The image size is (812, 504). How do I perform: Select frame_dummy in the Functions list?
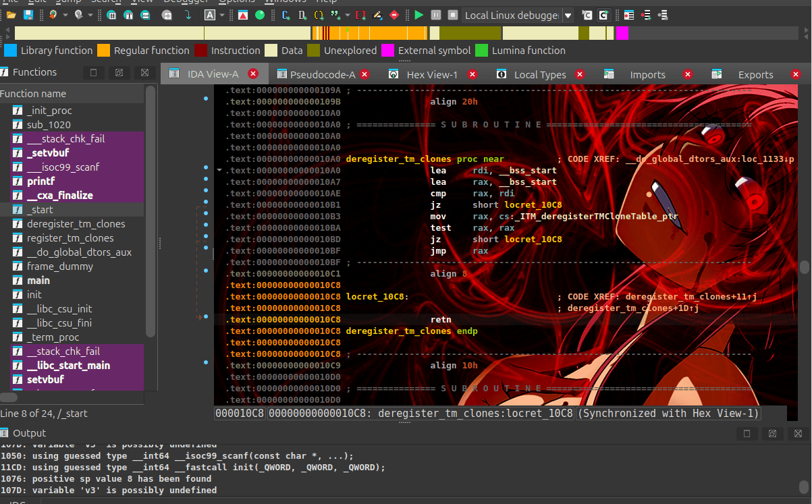pos(59,267)
